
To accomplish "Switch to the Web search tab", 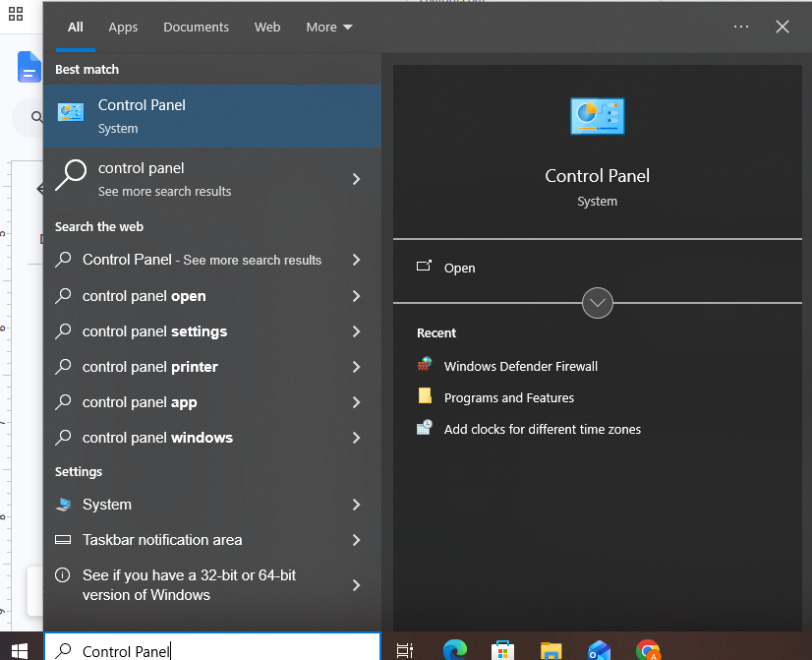I will pyautogui.click(x=267, y=27).
